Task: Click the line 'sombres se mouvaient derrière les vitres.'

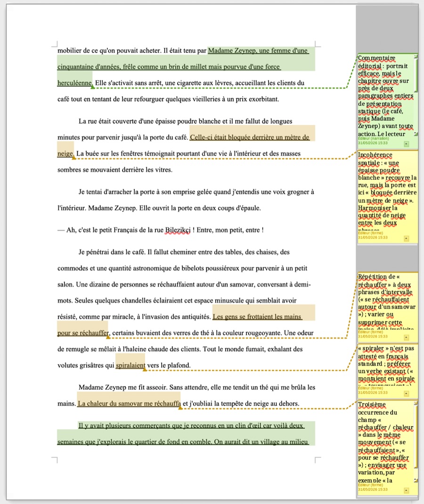Action: click(x=115, y=170)
